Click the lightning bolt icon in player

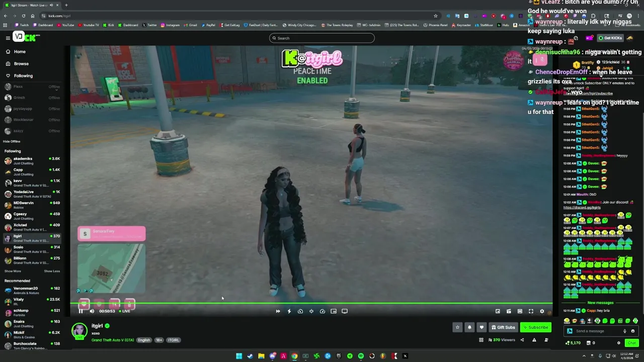(x=289, y=311)
